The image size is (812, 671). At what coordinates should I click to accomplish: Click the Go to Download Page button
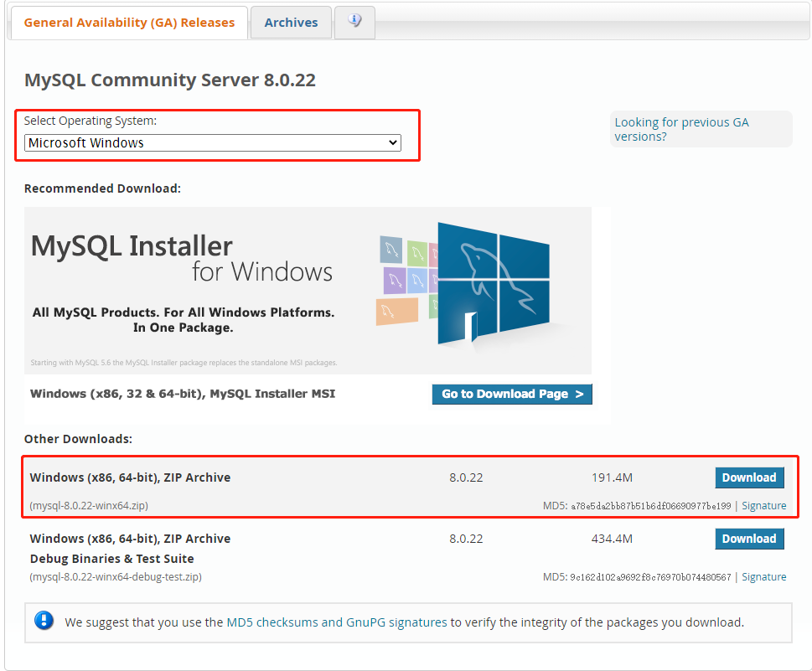click(x=512, y=394)
